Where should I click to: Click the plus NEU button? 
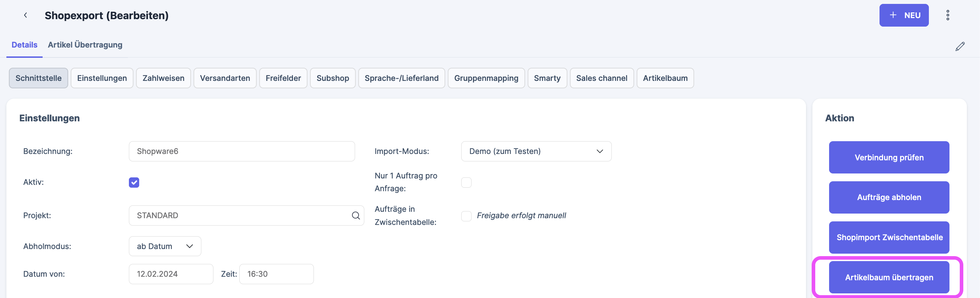(904, 15)
